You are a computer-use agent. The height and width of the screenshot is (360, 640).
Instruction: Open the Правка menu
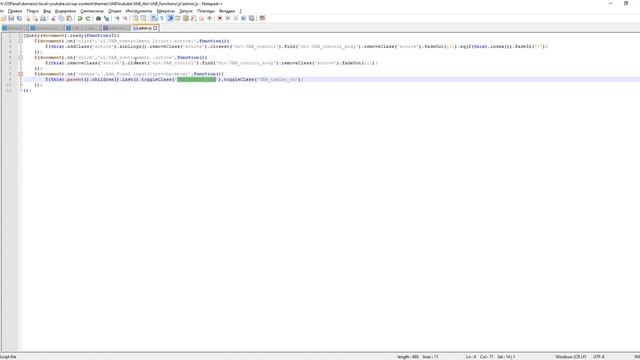[x=15, y=11]
